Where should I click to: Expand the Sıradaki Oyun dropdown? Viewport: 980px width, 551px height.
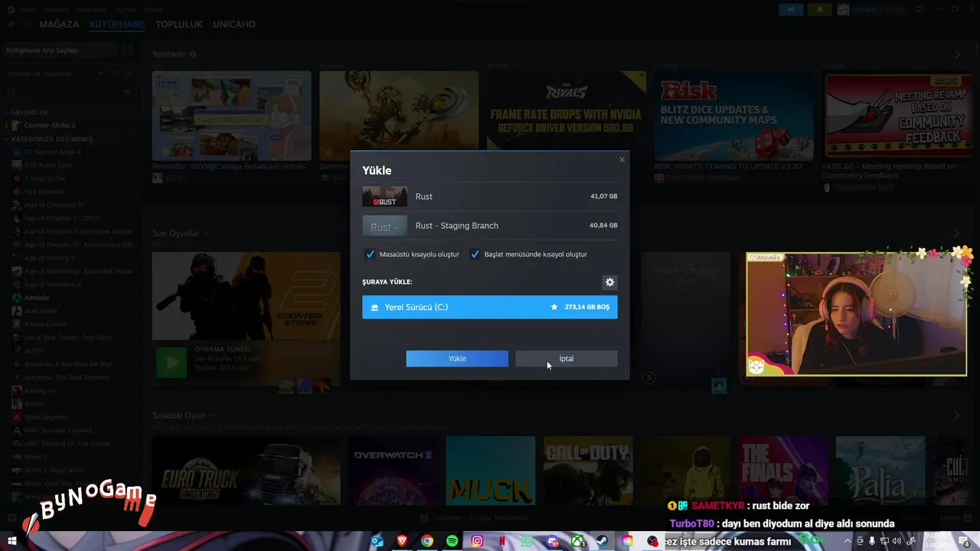213,416
